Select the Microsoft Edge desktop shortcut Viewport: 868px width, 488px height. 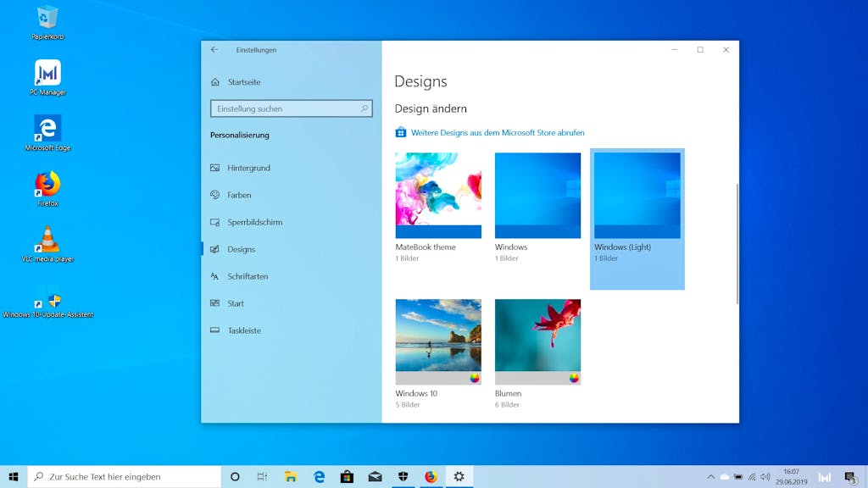(47, 133)
